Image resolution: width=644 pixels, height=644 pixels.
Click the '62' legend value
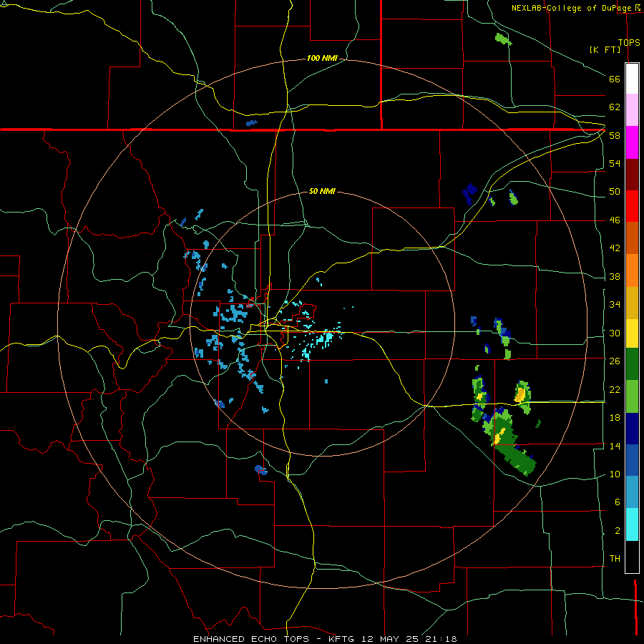615,107
